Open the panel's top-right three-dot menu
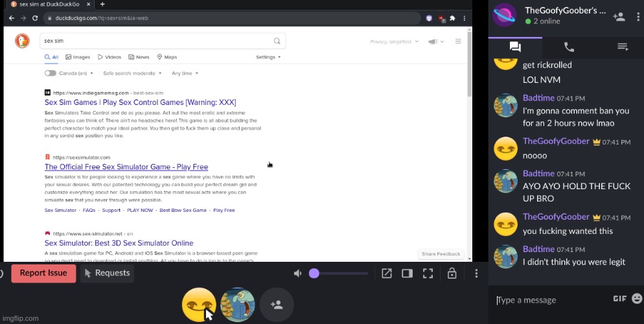 click(638, 17)
